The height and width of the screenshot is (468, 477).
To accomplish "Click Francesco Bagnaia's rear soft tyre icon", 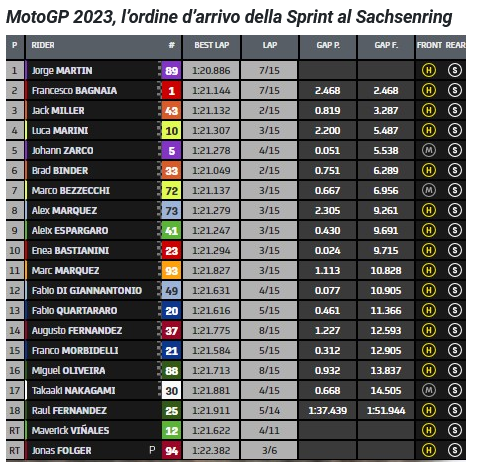I will point(455,90).
